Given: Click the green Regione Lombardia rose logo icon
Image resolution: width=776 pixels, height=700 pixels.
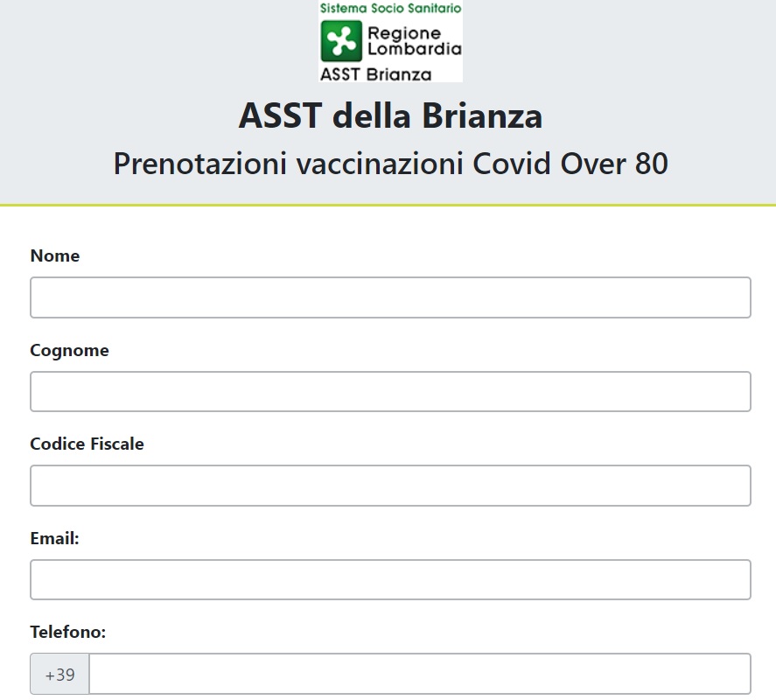Looking at the screenshot, I should tap(341, 40).
